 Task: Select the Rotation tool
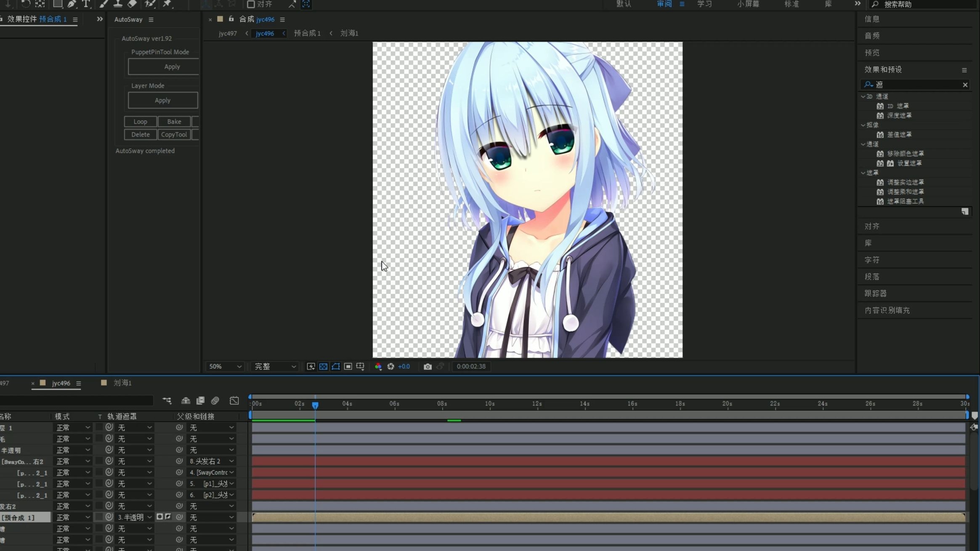point(26,4)
